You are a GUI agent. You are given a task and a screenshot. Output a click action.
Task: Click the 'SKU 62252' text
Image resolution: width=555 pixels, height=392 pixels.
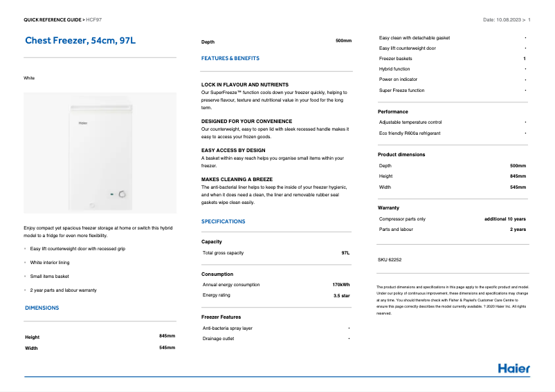point(390,260)
